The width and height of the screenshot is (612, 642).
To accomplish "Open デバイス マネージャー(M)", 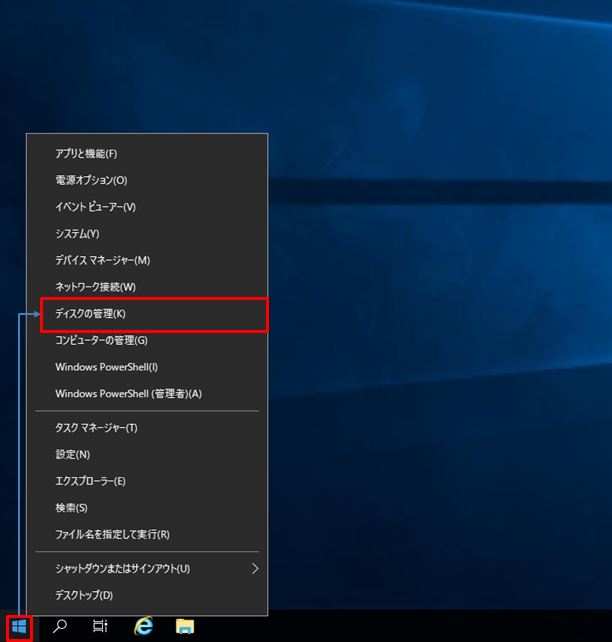I will tap(147, 260).
